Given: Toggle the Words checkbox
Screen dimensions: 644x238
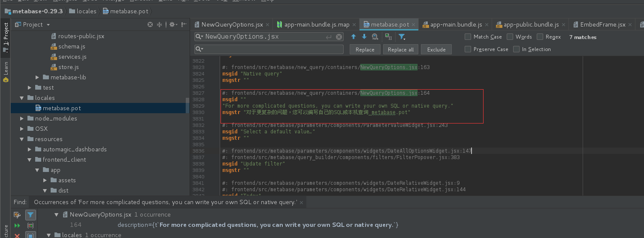Looking at the screenshot, I should point(510,37).
